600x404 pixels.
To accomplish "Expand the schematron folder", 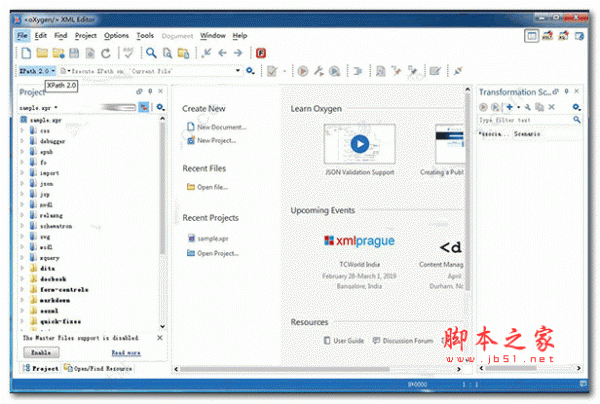I will [x=22, y=226].
